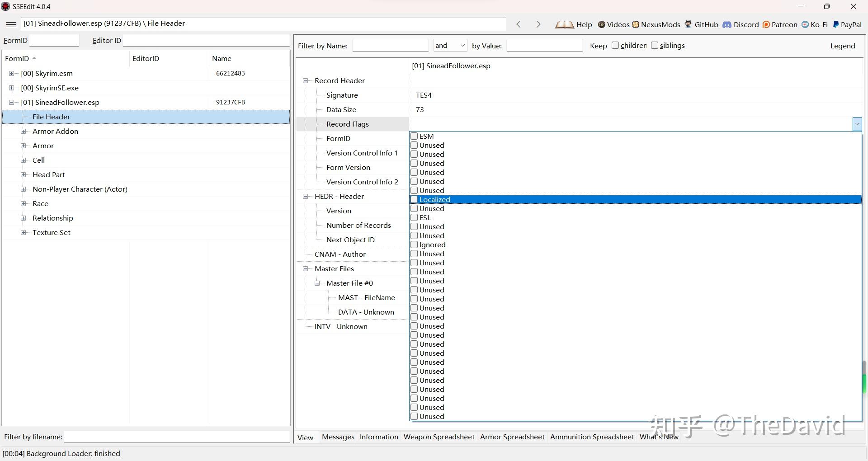Click the back navigation arrow

pyautogui.click(x=519, y=24)
